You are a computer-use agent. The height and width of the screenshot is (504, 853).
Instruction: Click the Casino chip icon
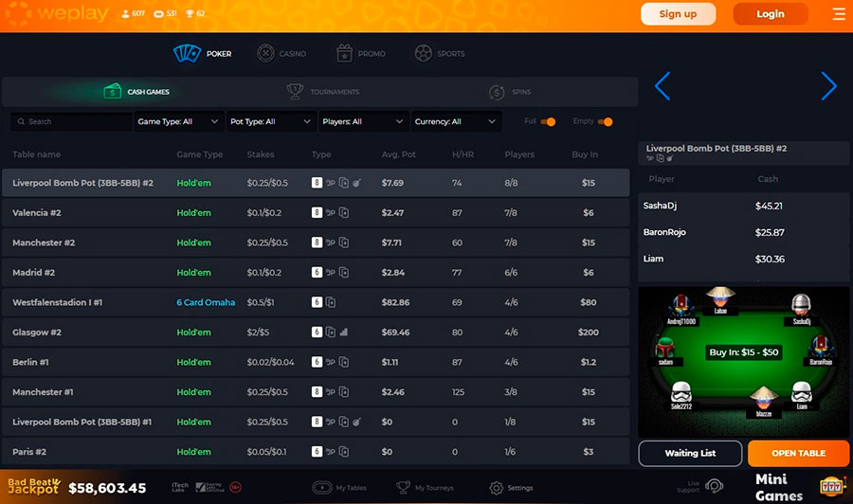266,54
